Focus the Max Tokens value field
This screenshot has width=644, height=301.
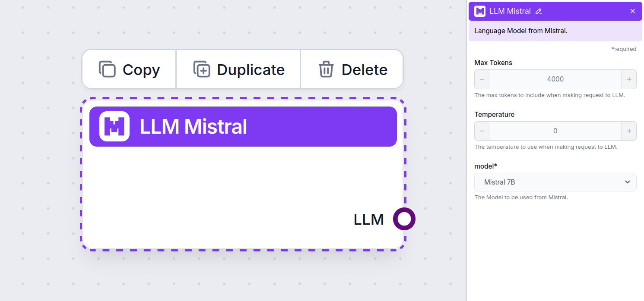[555, 79]
